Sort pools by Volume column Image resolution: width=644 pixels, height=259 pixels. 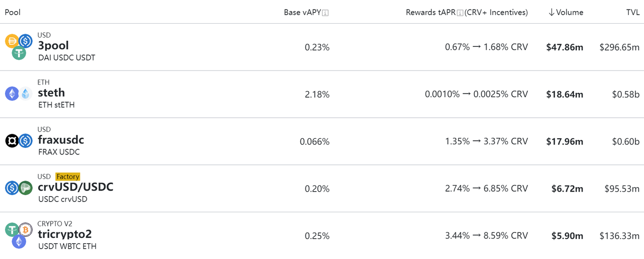click(566, 12)
